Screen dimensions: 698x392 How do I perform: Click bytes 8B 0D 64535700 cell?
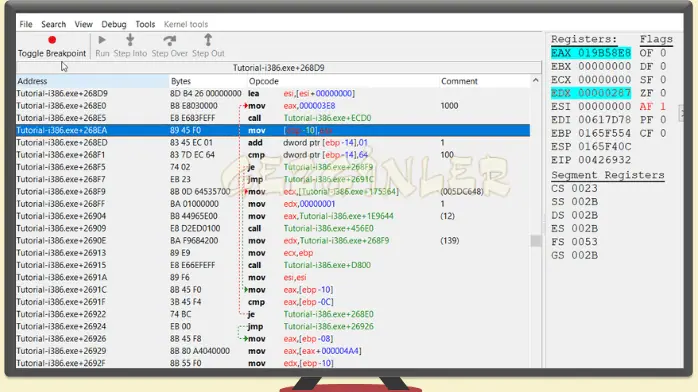tap(200, 191)
